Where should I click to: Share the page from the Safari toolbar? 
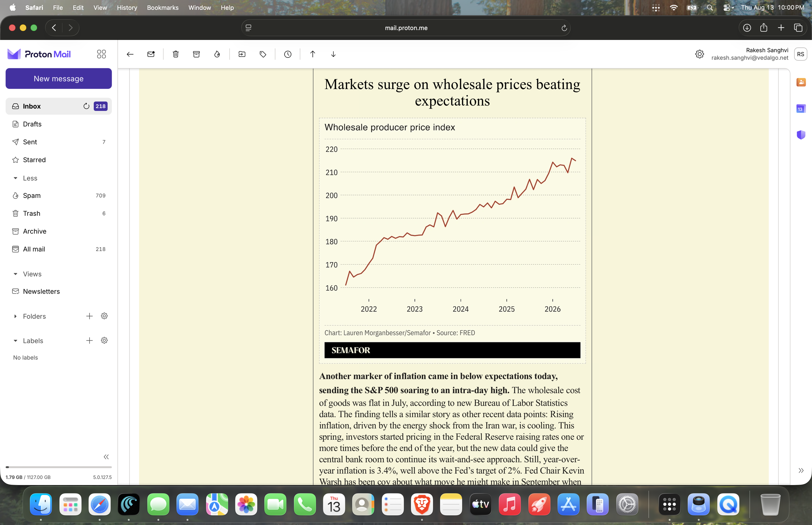tap(764, 28)
